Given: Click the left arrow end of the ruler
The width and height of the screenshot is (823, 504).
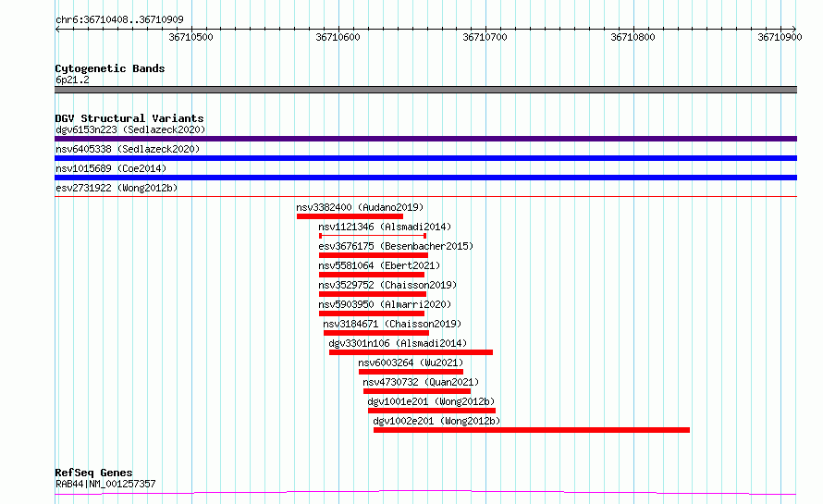Looking at the screenshot, I should [x=57, y=29].
